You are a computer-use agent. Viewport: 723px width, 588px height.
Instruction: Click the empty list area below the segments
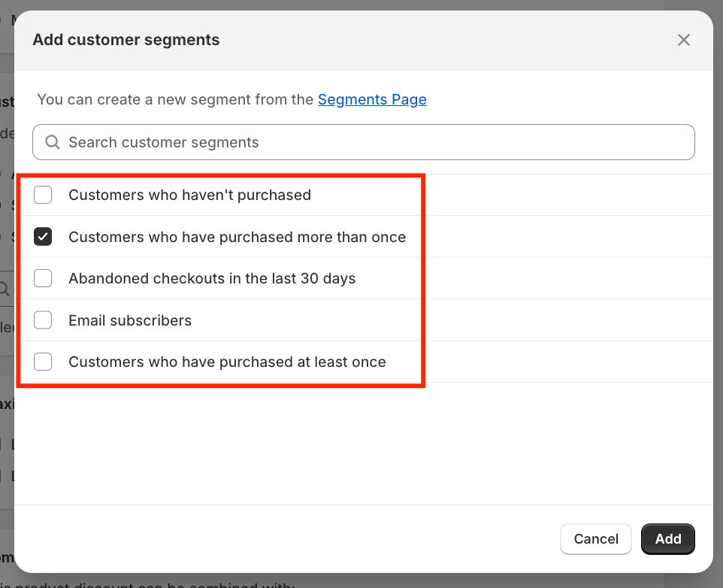pyautogui.click(x=361, y=444)
